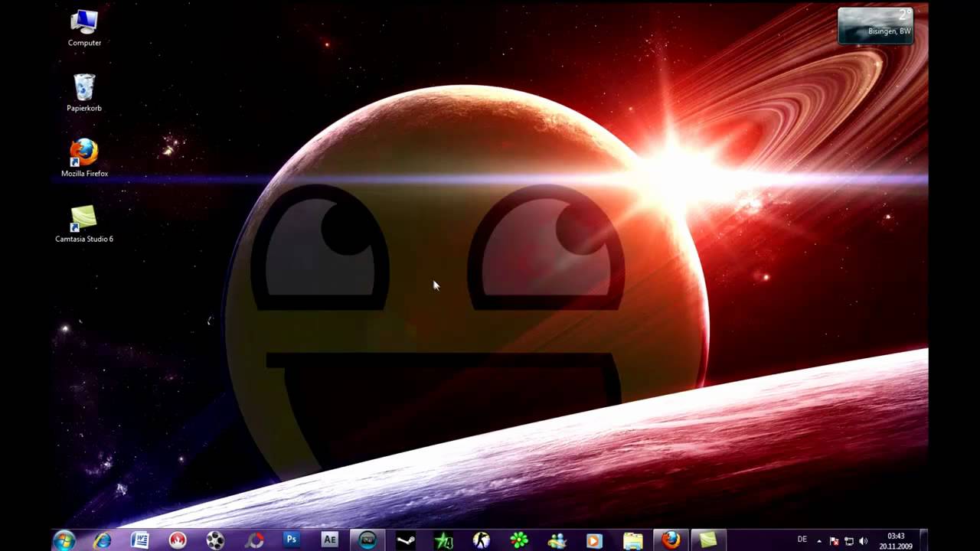
Task: Open the Computer desktop icon
Action: (84, 28)
